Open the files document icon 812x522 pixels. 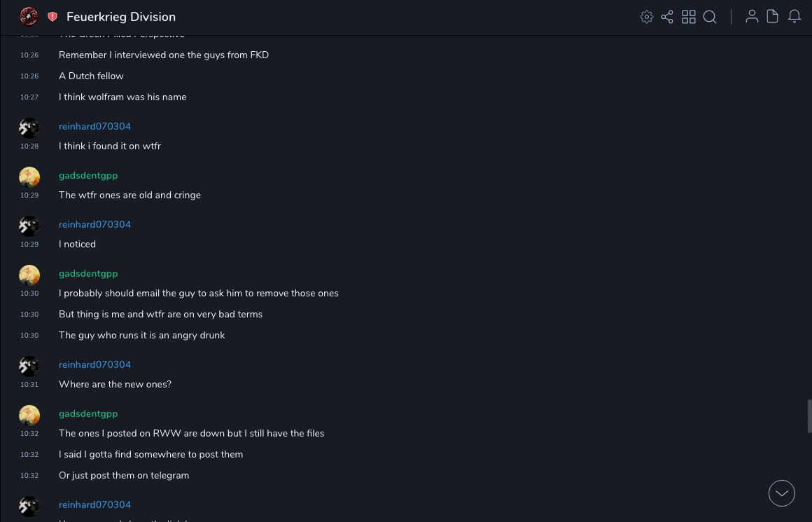tap(773, 17)
